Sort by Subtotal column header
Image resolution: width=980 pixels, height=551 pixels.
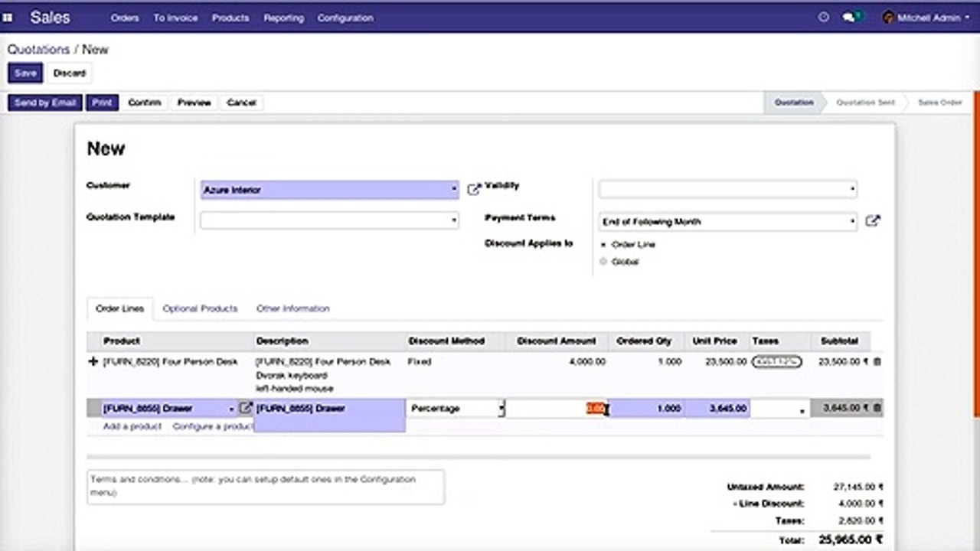839,341
